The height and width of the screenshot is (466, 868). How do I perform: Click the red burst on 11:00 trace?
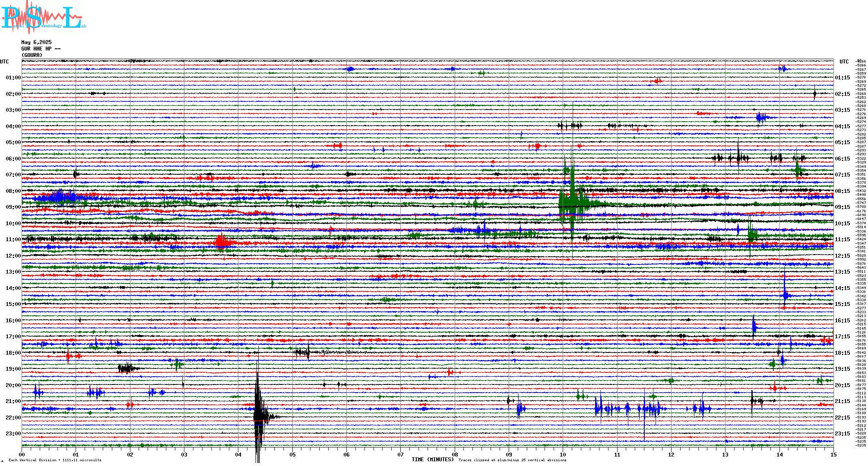coord(221,242)
